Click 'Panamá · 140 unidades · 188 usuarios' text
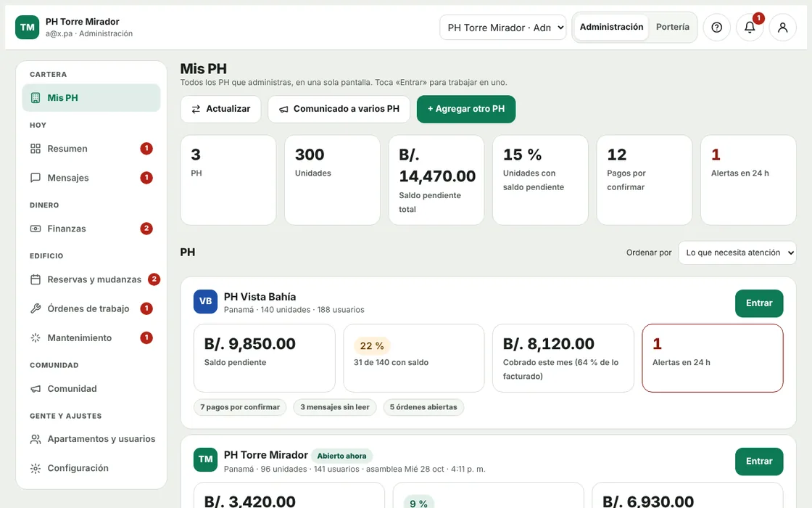The width and height of the screenshot is (812, 508). tap(294, 310)
